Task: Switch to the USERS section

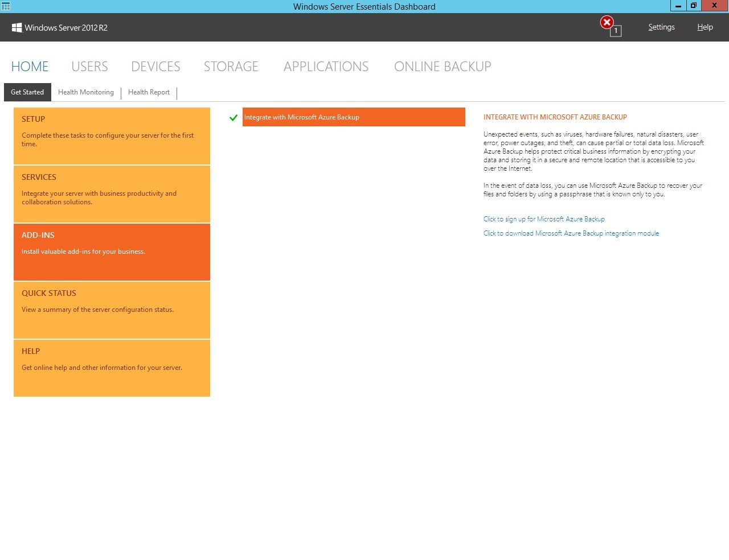Action: coord(89,67)
